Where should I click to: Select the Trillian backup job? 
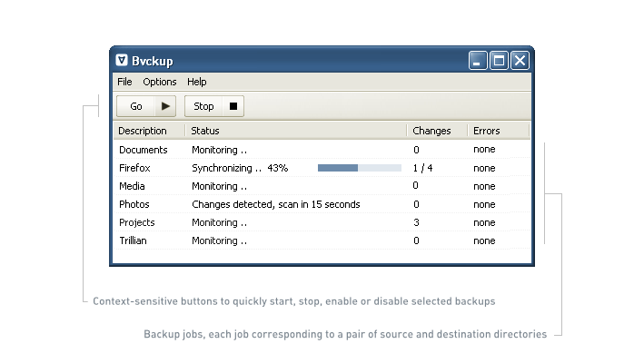pyautogui.click(x=133, y=240)
